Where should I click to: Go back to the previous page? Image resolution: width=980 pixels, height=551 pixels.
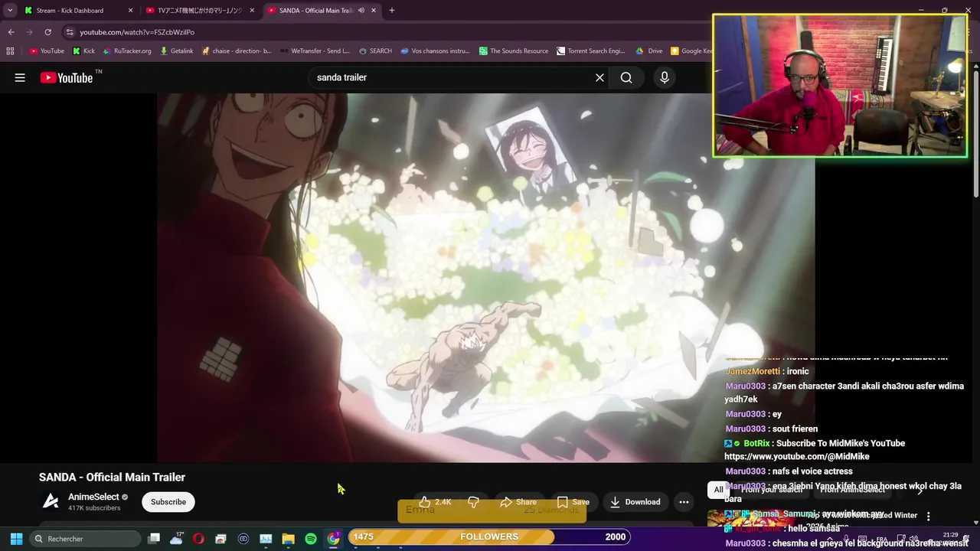11,32
